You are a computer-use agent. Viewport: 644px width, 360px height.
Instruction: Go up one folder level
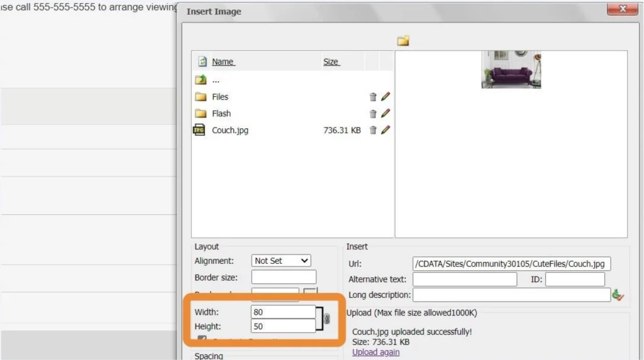coord(201,80)
